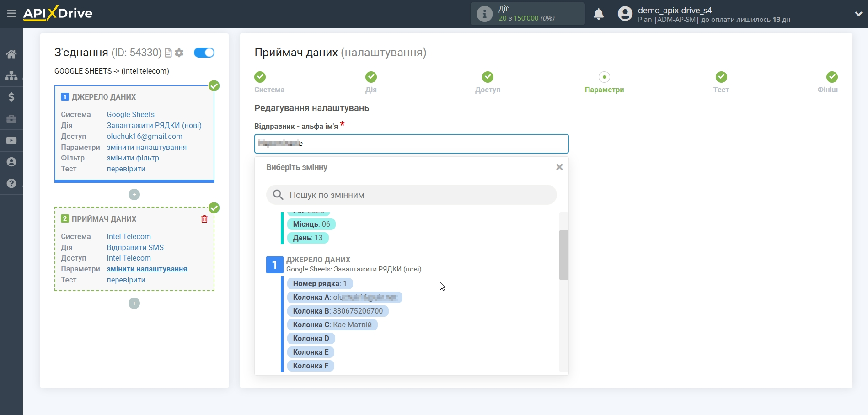
Task: Open the briefcase services icon
Action: click(11, 119)
